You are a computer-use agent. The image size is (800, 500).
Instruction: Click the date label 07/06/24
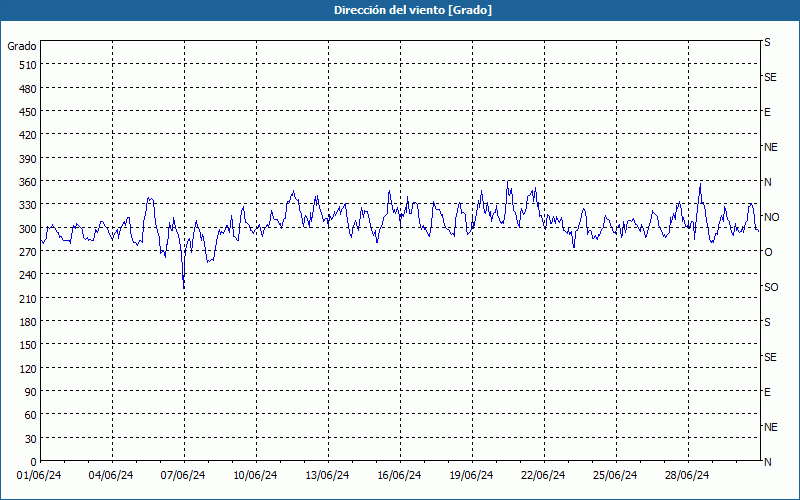pyautogui.click(x=183, y=476)
